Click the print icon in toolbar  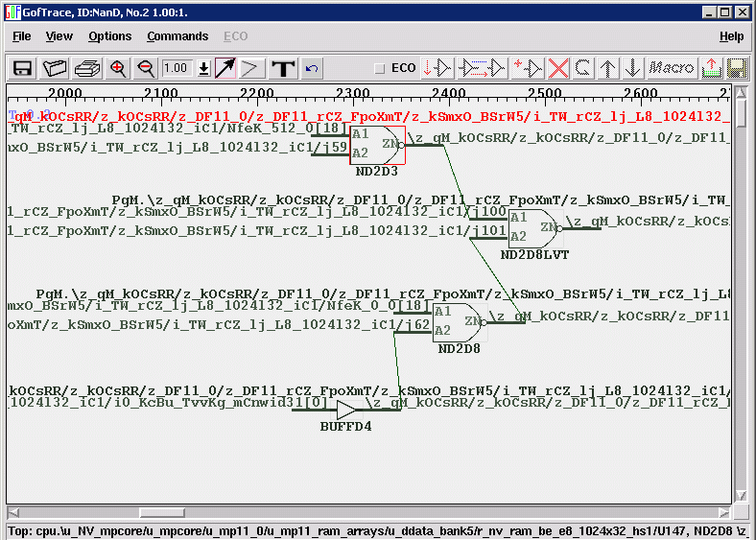tap(87, 68)
